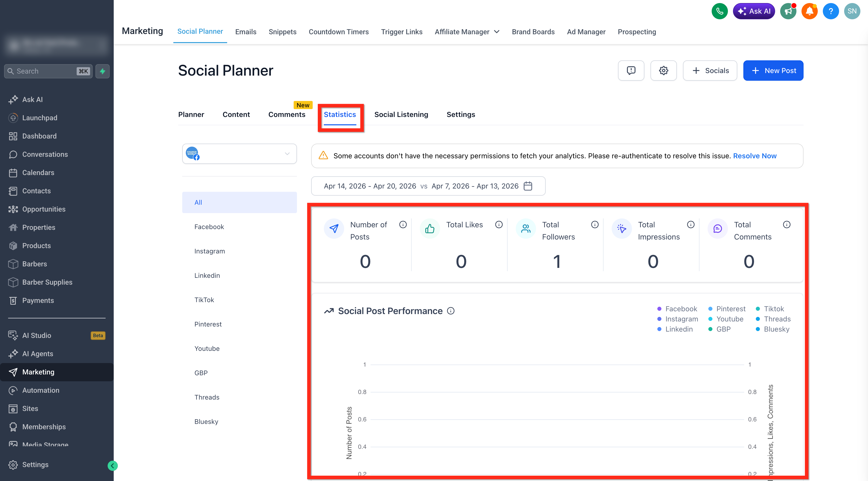The height and width of the screenshot is (481, 868).
Task: Open the announcements megaphone icon
Action: tap(788, 11)
